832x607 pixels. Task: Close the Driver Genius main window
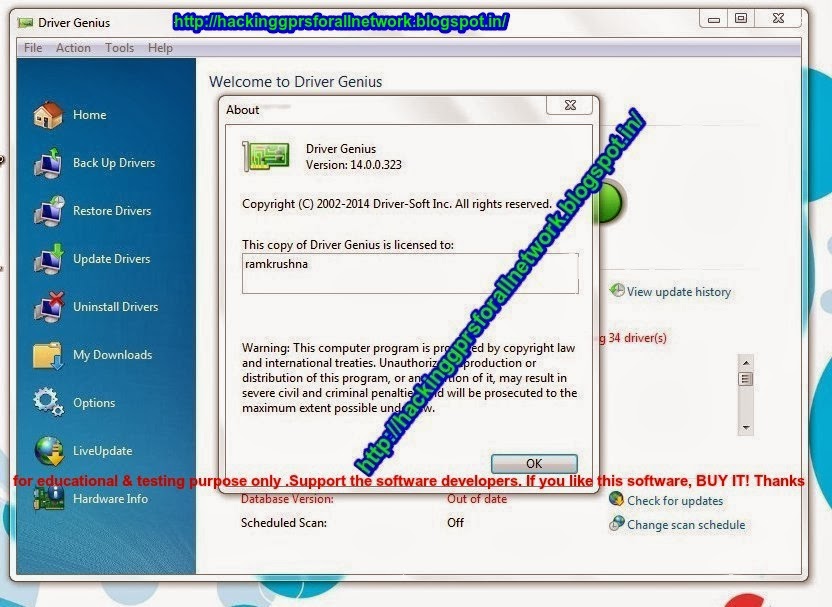point(778,19)
